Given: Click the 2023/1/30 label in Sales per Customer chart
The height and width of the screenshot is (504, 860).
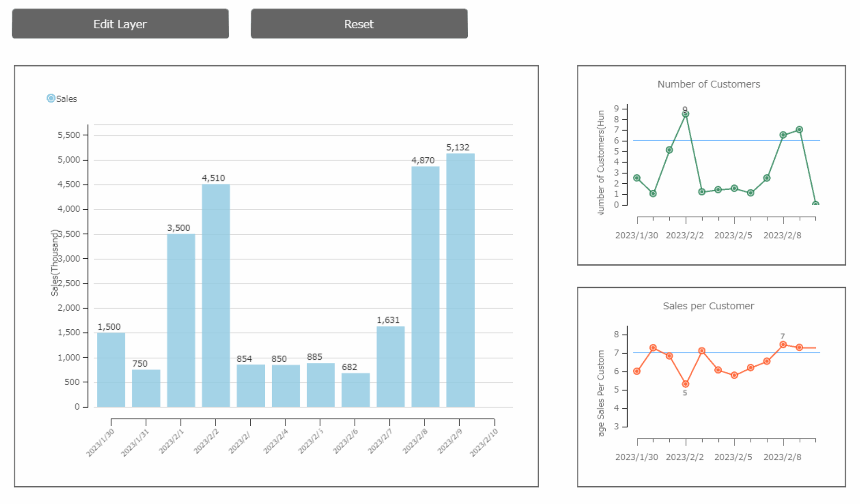Looking at the screenshot, I should (x=637, y=457).
